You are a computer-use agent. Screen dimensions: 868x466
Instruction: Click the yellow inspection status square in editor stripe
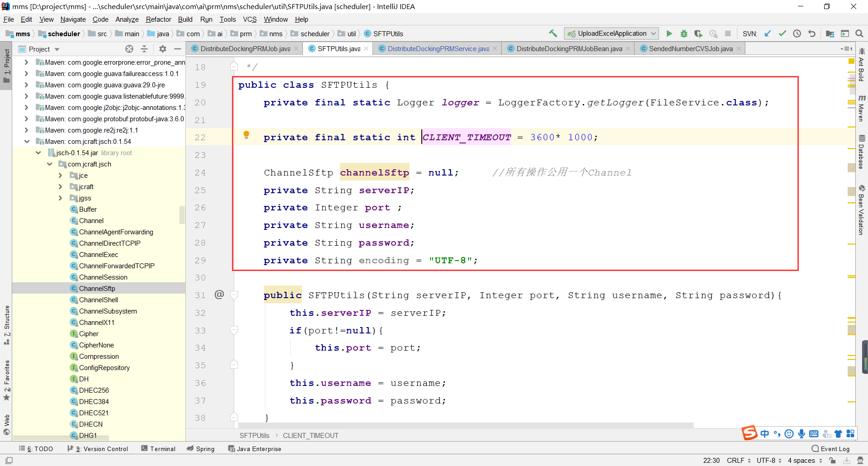pyautogui.click(x=851, y=61)
